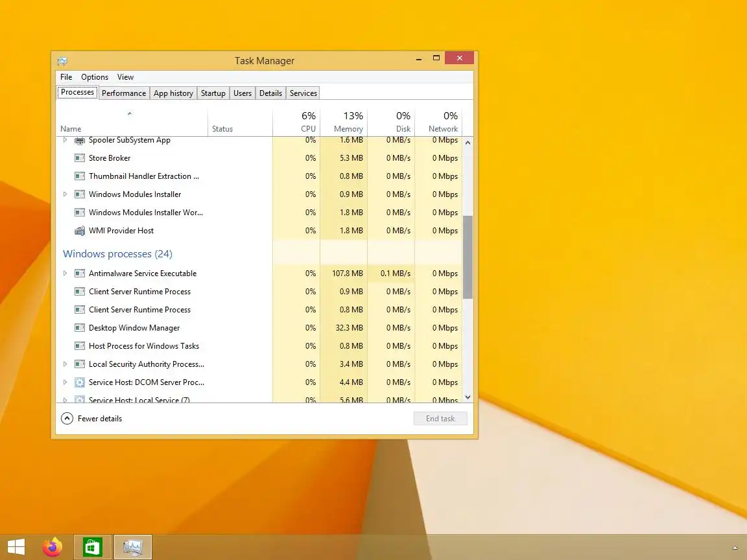Click the Windows processes (24) group header

(117, 254)
